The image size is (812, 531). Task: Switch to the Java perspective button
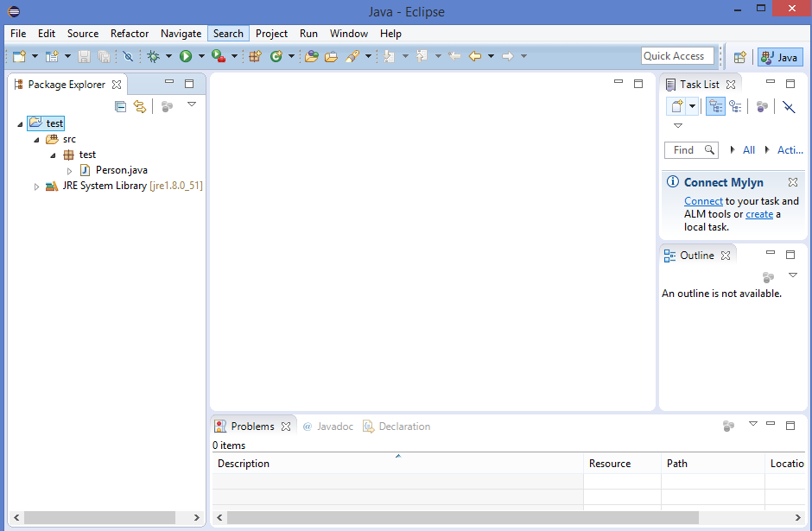coord(780,57)
